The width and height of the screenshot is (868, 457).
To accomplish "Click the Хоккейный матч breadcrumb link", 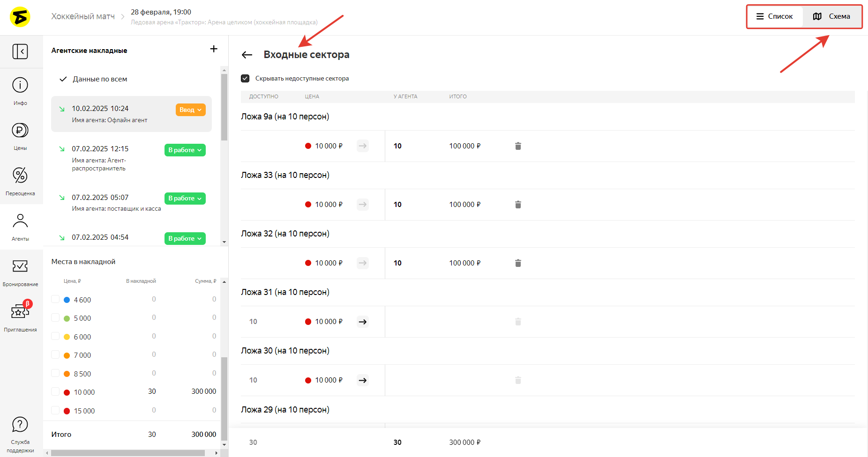I will click(83, 16).
